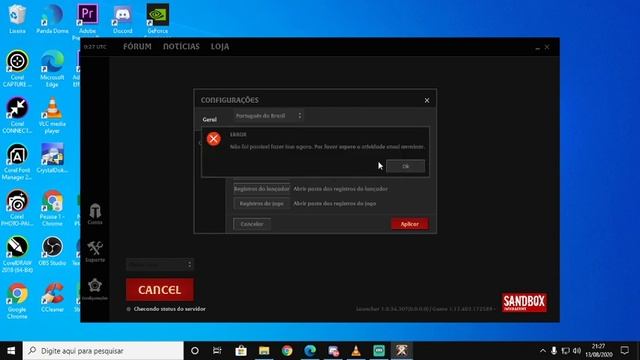Click the microphone icon in system tray
This screenshot has height=360, width=640.
point(554,351)
